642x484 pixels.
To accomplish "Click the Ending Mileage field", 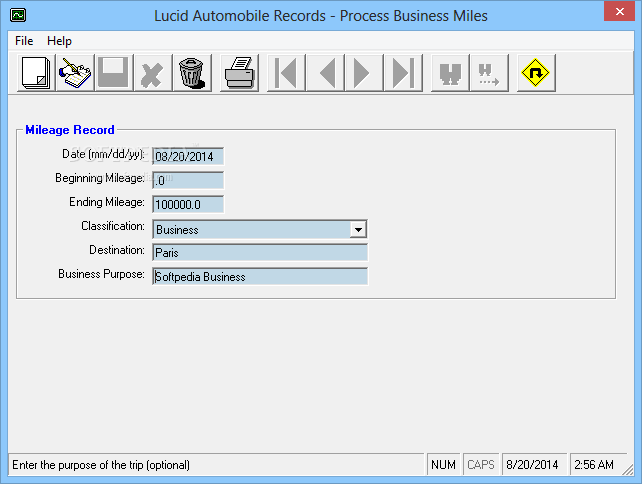I will [x=188, y=204].
